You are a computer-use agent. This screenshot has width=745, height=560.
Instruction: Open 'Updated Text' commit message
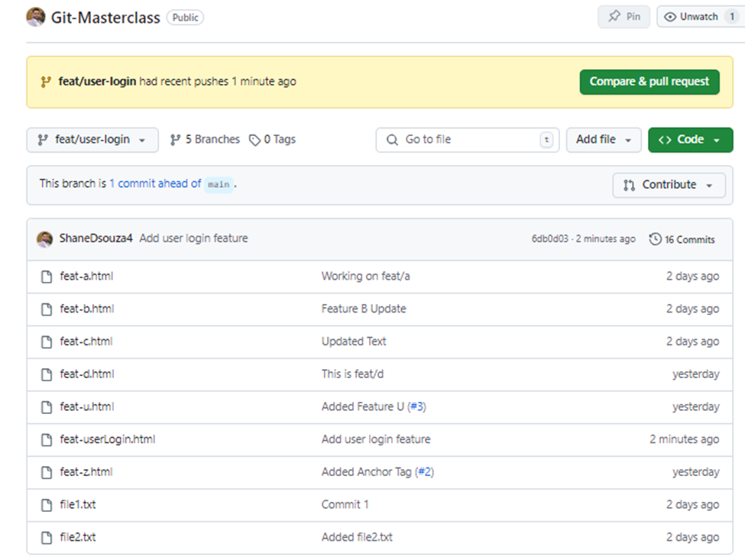pyautogui.click(x=354, y=342)
